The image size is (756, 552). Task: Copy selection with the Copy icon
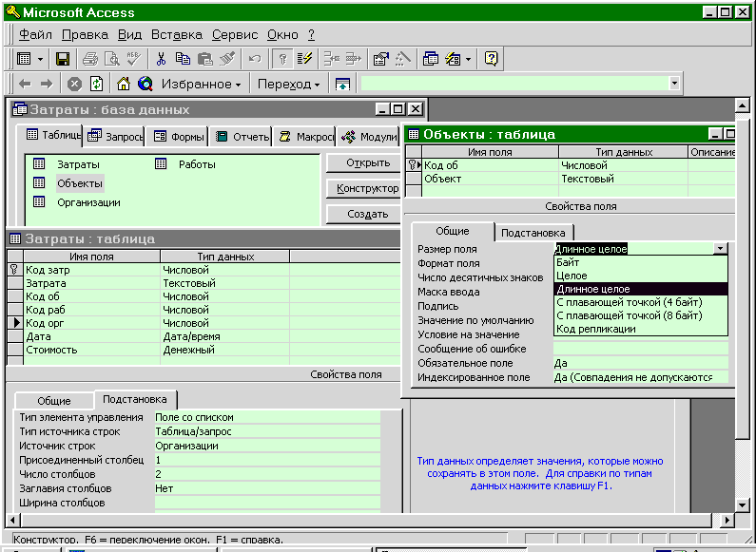pyautogui.click(x=183, y=59)
